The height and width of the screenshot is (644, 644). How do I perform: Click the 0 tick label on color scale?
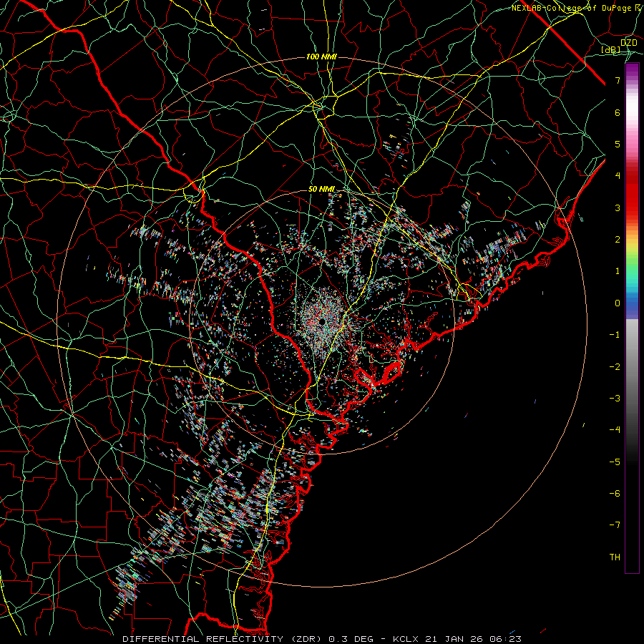pos(618,303)
